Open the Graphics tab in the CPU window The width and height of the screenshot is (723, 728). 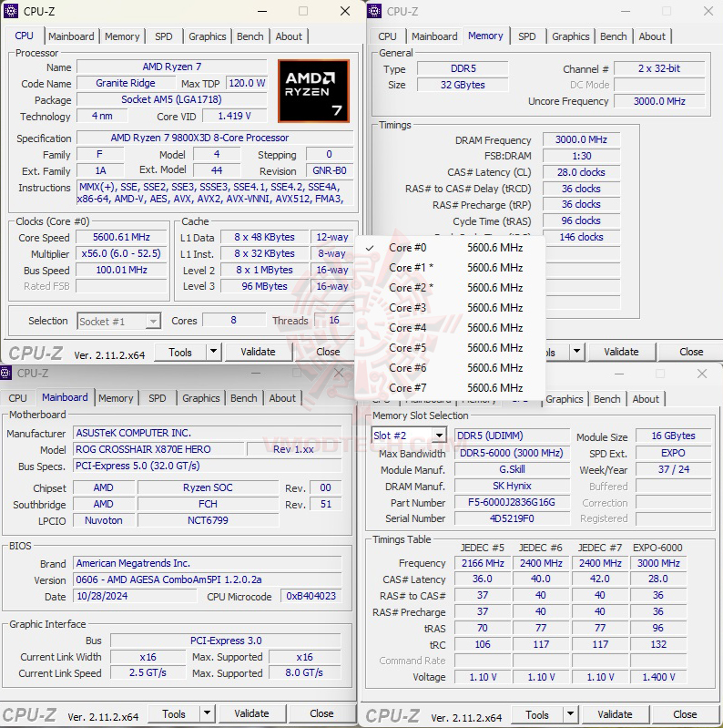point(207,36)
